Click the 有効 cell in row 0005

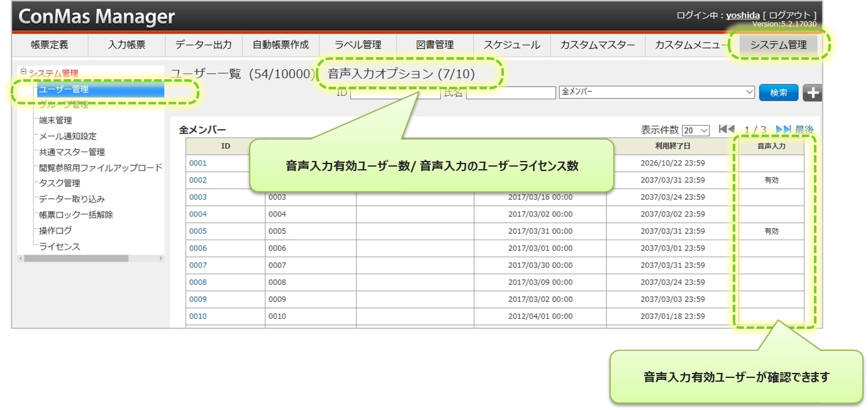point(771,231)
